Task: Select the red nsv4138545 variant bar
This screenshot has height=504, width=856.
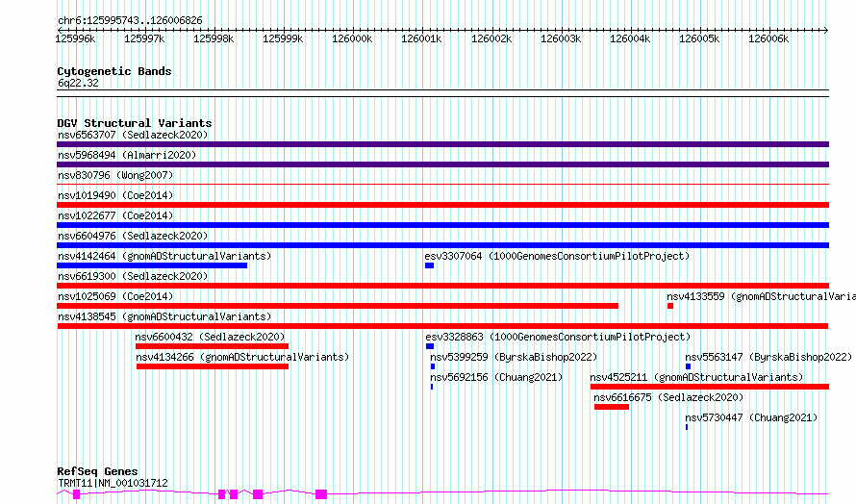Action: (x=442, y=326)
